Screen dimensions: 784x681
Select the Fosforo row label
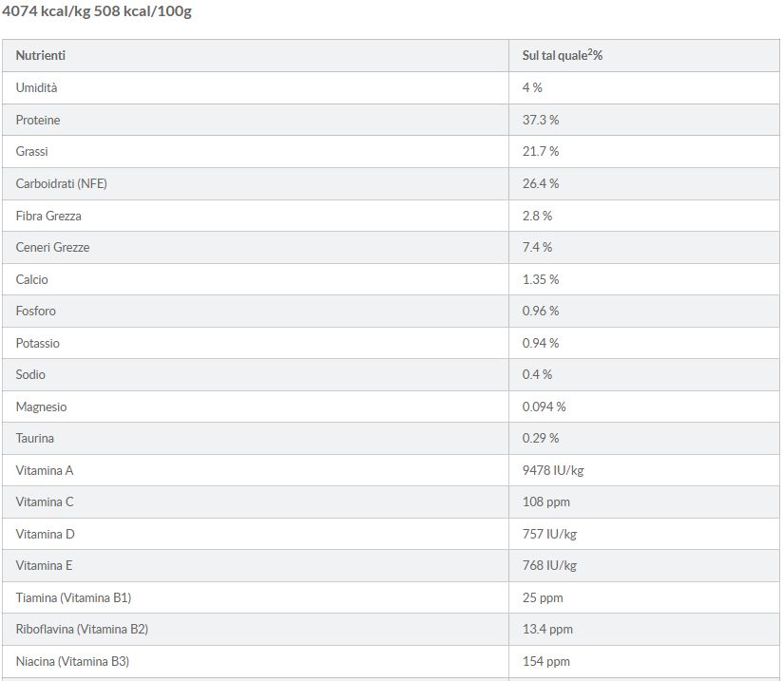coord(36,311)
